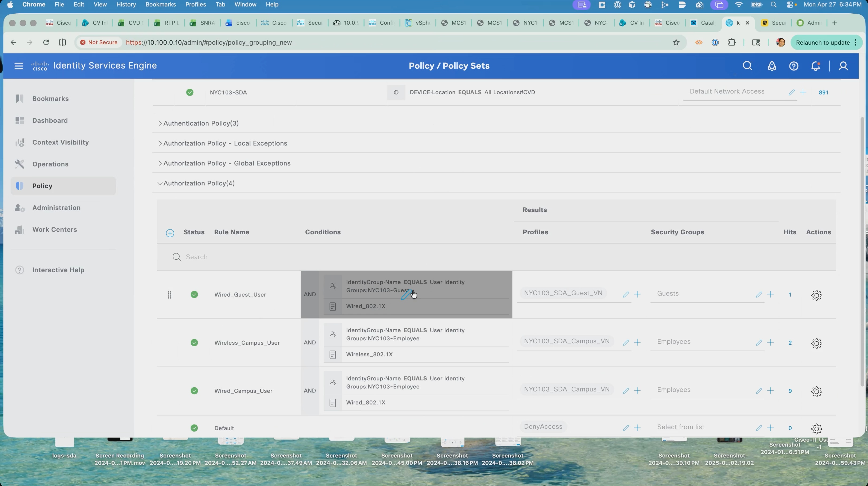The height and width of the screenshot is (486, 868).
Task: Open Interactive Help link in sidebar
Action: (x=58, y=270)
